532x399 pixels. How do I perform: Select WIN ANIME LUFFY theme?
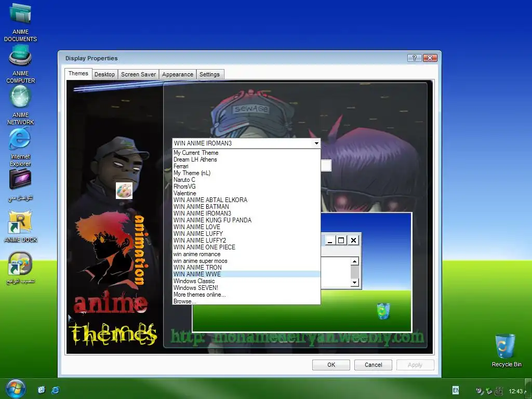click(246, 234)
